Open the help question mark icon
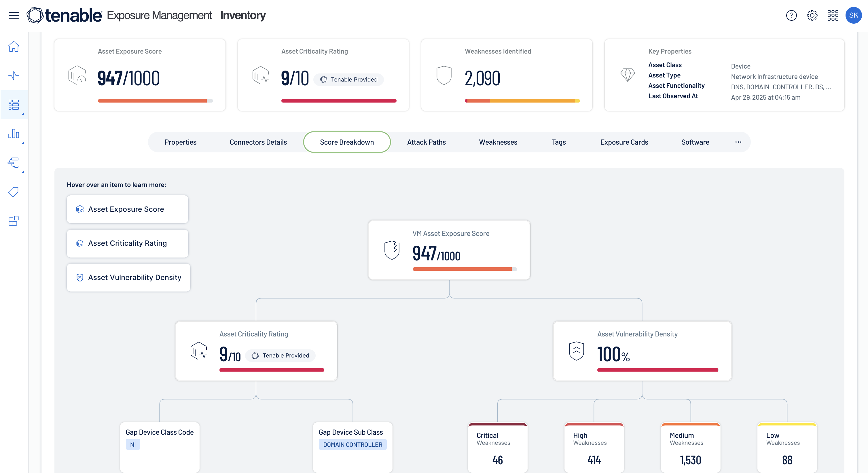Image resolution: width=868 pixels, height=473 pixels. click(791, 15)
